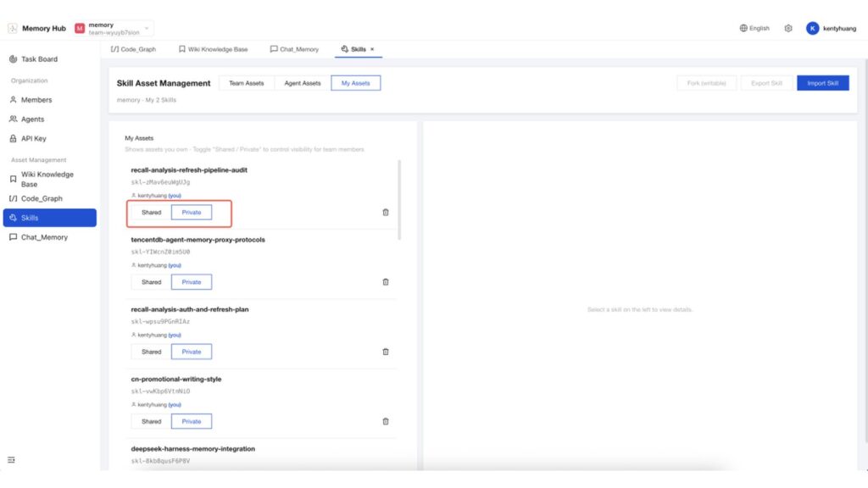Screen dimensions: 868x488
Task: Open Members in the sidebar
Action: (50, 100)
